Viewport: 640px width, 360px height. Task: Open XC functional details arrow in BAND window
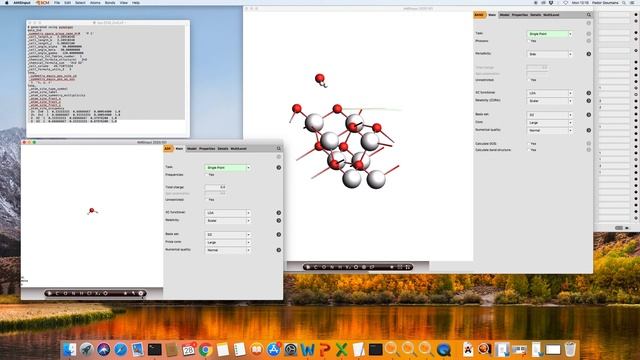[589, 93]
